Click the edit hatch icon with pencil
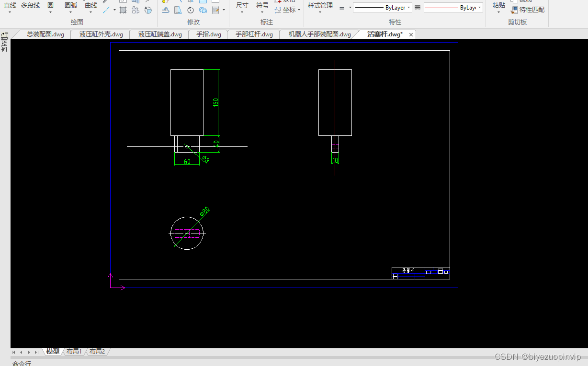 click(x=215, y=10)
